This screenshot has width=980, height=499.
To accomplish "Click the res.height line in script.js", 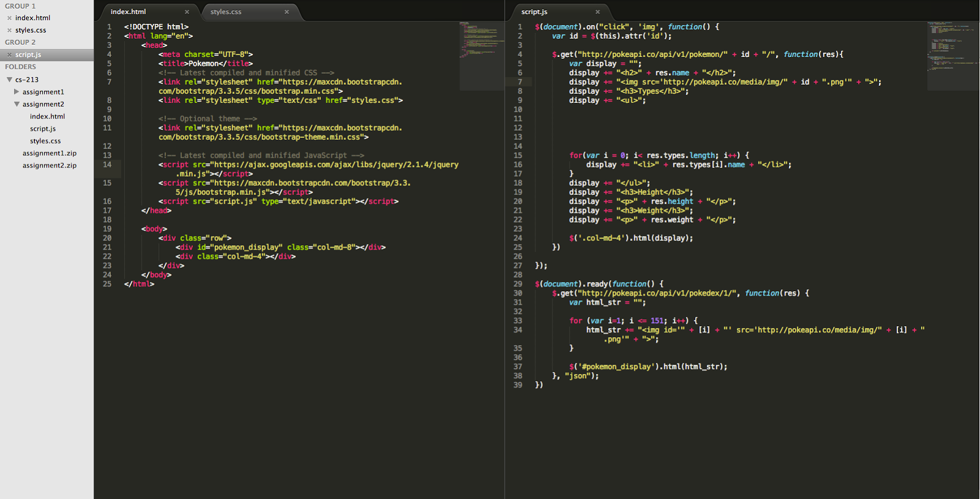I will [653, 202].
